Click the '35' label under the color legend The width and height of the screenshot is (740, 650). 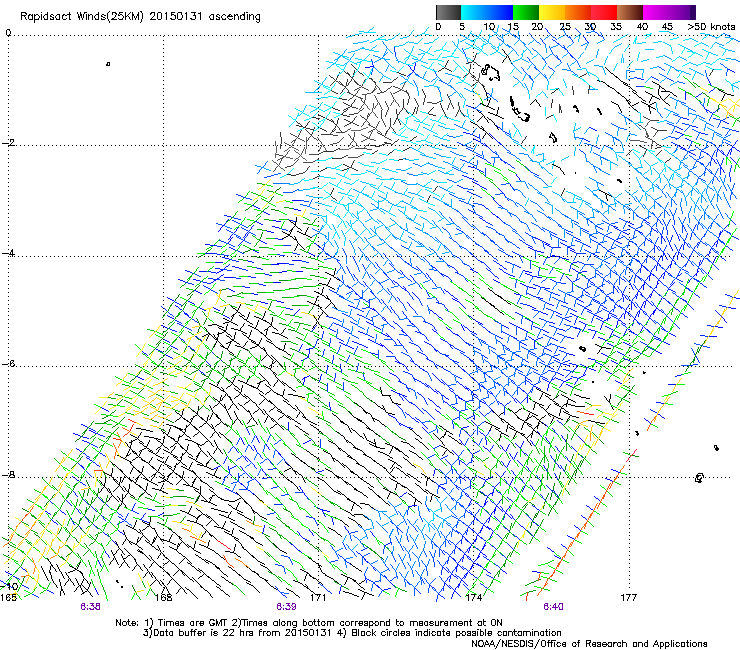point(616,26)
